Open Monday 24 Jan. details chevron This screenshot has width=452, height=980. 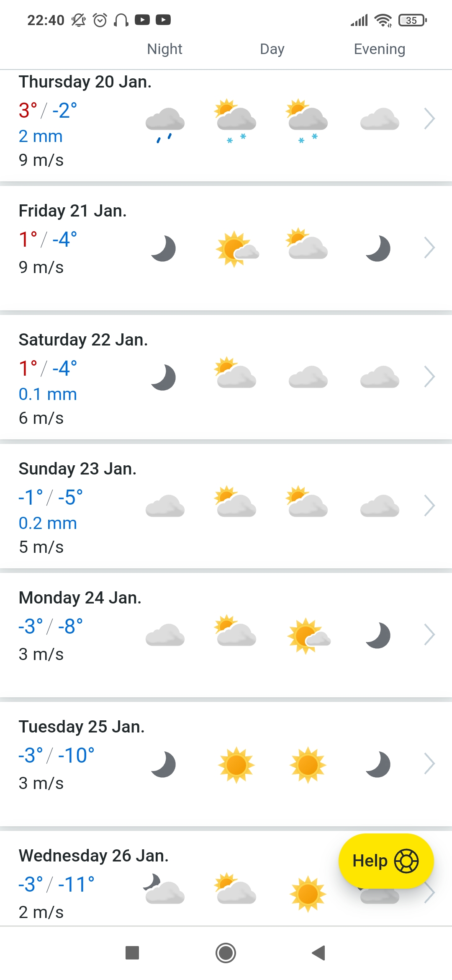coord(429,635)
